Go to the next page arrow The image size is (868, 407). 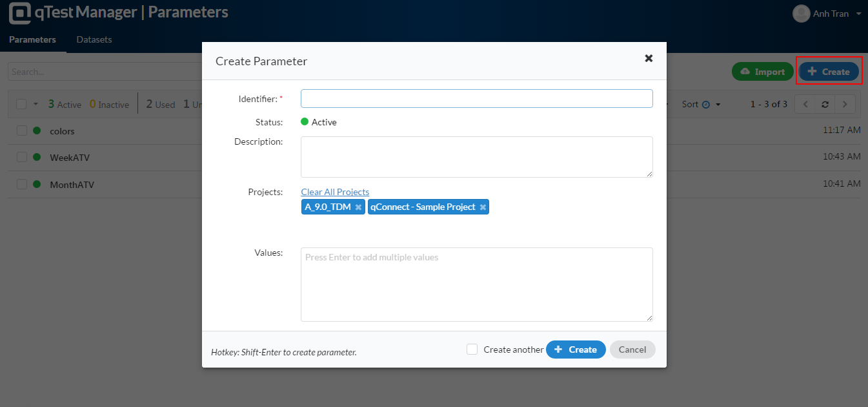tap(845, 104)
